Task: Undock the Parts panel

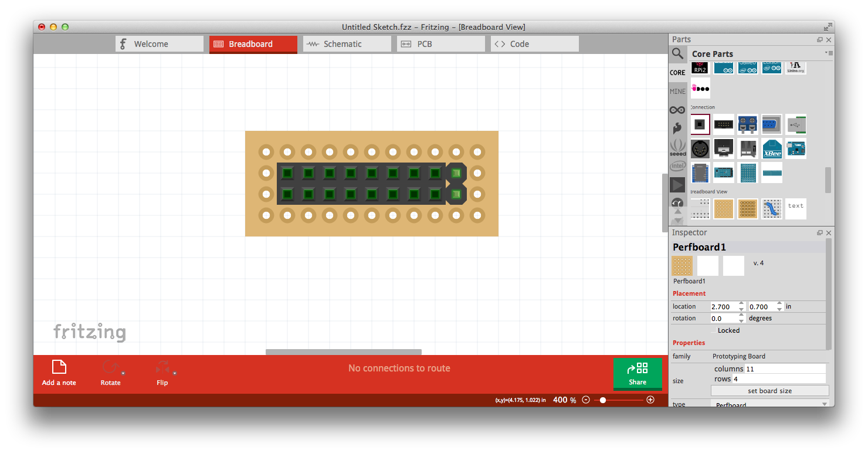Action: tap(820, 40)
